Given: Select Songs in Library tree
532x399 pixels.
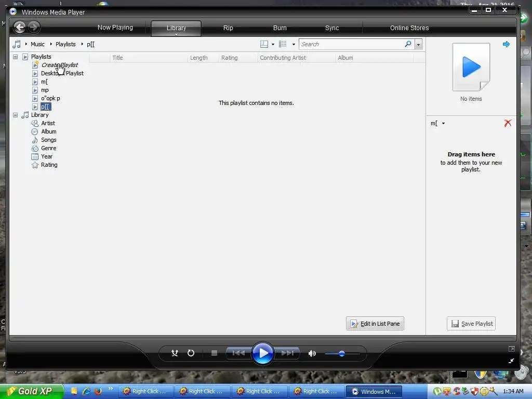Looking at the screenshot, I should (48, 140).
